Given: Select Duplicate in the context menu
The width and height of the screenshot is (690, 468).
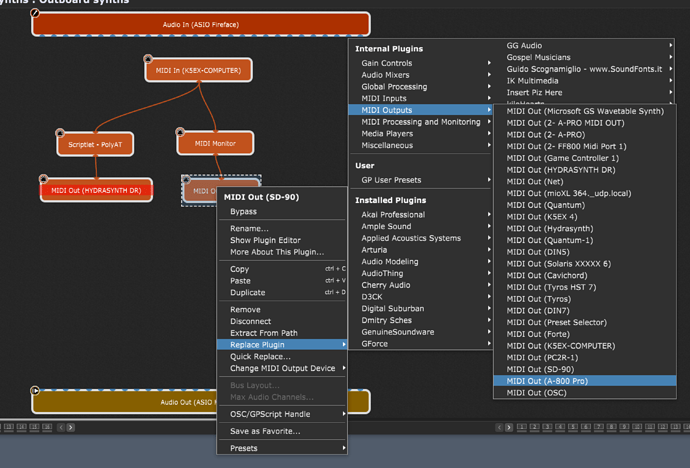Looking at the screenshot, I should 282,292.
